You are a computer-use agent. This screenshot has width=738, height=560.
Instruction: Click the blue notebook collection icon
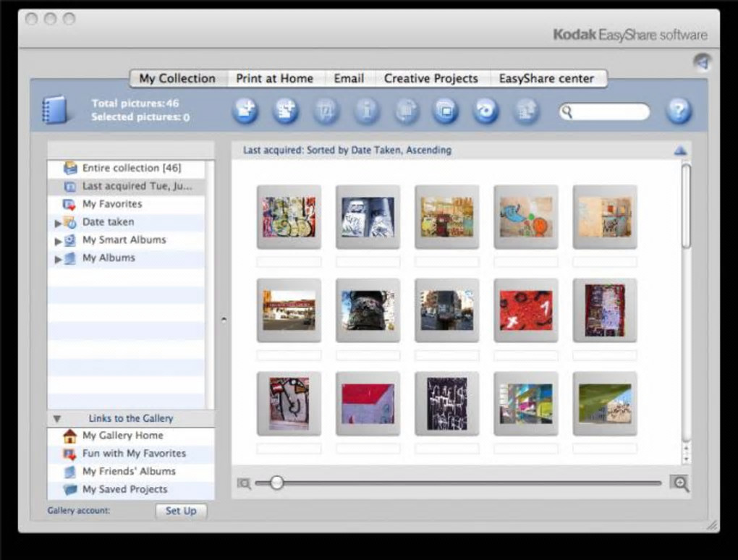(x=55, y=110)
